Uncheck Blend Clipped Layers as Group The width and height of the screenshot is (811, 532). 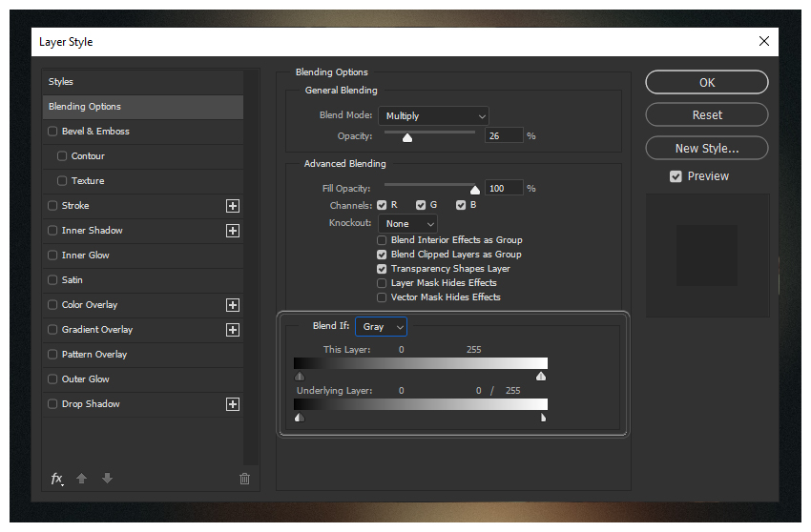pyautogui.click(x=382, y=255)
